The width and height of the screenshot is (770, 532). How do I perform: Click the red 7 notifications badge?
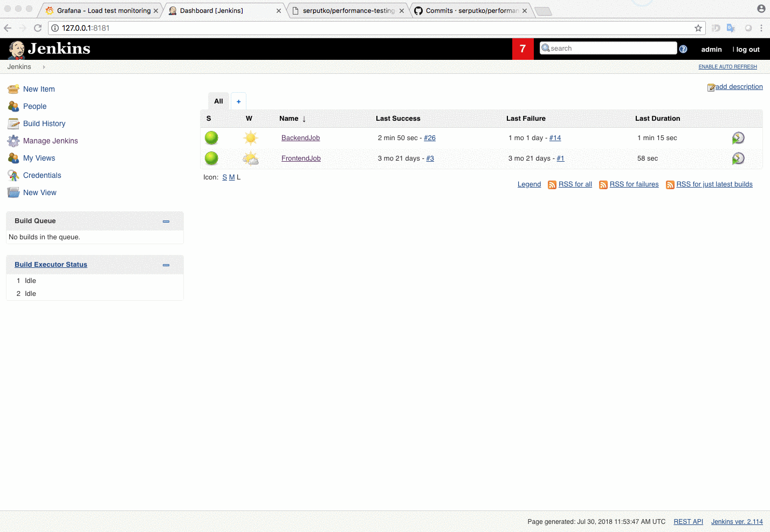pos(522,49)
